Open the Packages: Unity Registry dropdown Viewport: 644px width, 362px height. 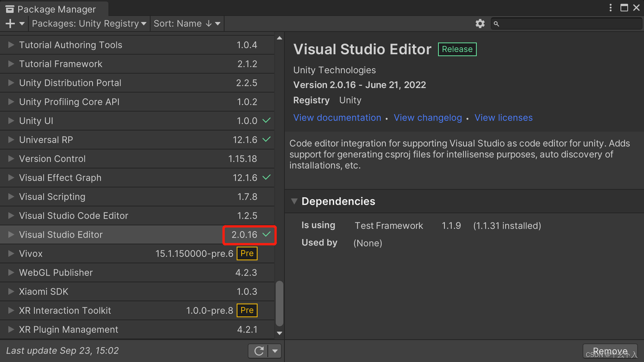point(89,23)
